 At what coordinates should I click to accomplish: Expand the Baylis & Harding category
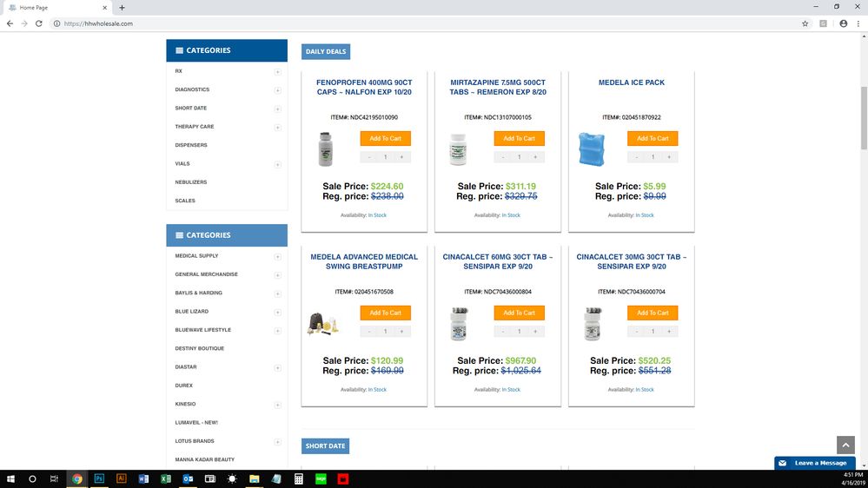coord(277,293)
